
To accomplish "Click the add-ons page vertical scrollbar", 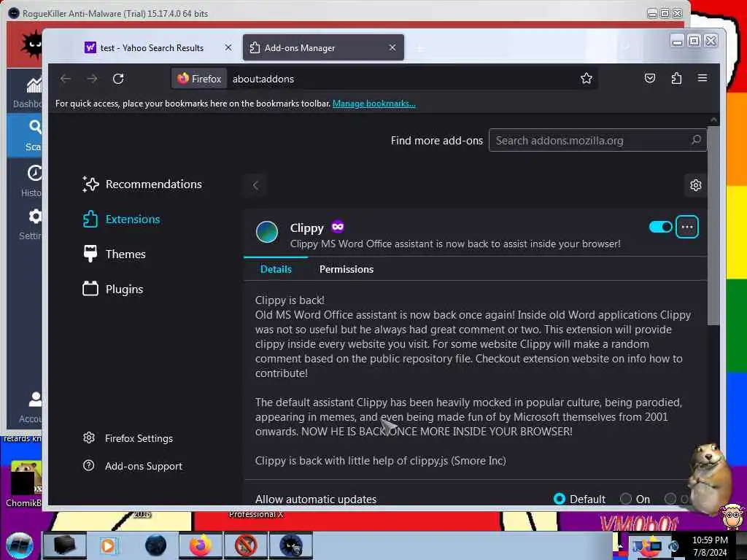I will click(x=713, y=226).
